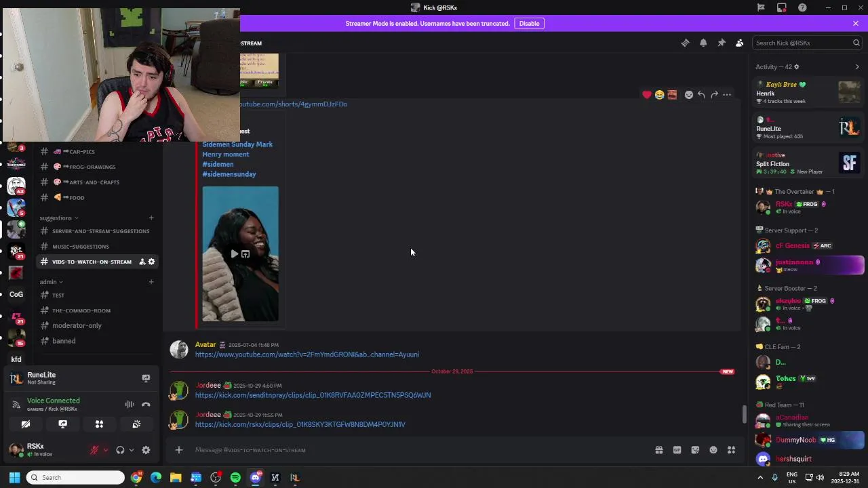The width and height of the screenshot is (868, 488).
Task: Open the soundboard
Action: tap(136, 424)
